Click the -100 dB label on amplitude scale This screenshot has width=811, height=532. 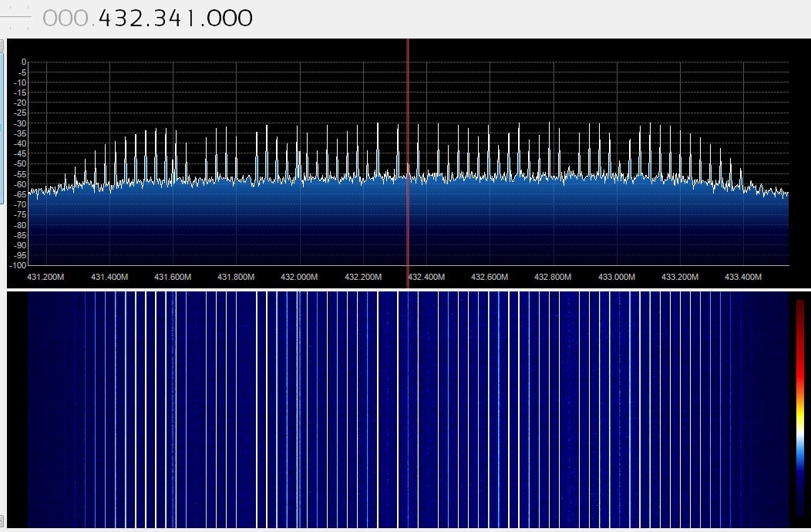coord(19,265)
